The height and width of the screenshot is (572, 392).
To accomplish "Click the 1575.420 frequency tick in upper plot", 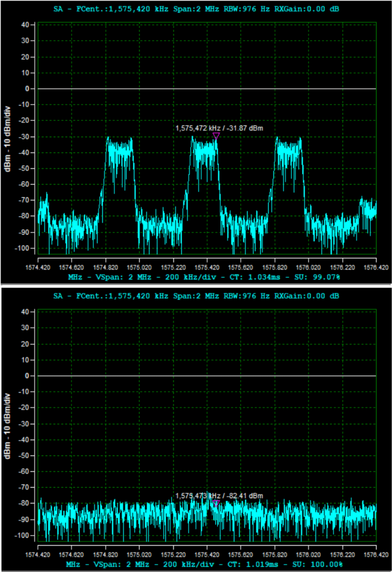I will coord(207,267).
